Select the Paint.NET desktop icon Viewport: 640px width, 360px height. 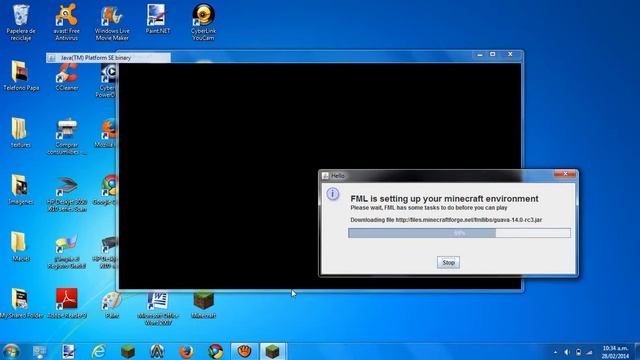click(x=157, y=19)
